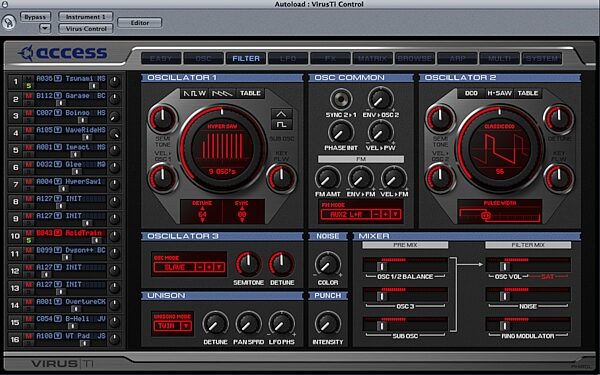Mute part 14 OvertureCK
The image size is (600, 375).
pyautogui.click(x=28, y=302)
